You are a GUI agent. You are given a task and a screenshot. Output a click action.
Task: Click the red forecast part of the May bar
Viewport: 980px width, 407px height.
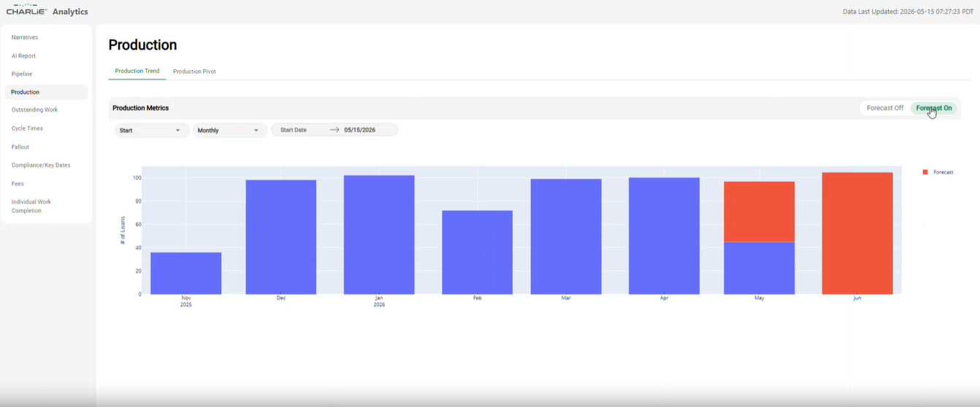tap(759, 212)
